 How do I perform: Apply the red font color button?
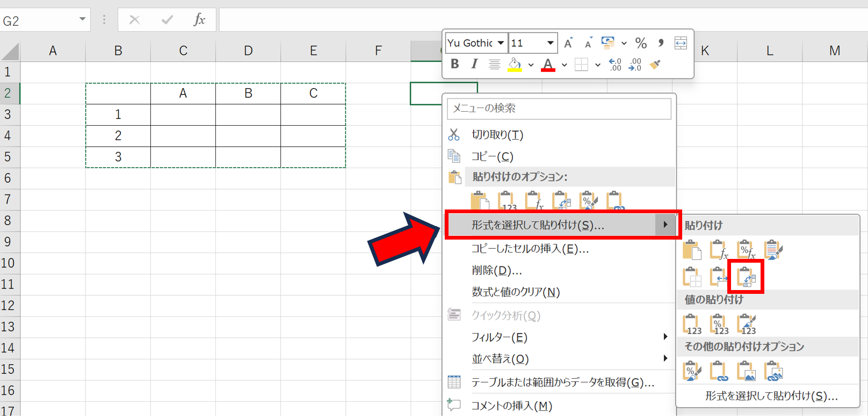pyautogui.click(x=548, y=64)
